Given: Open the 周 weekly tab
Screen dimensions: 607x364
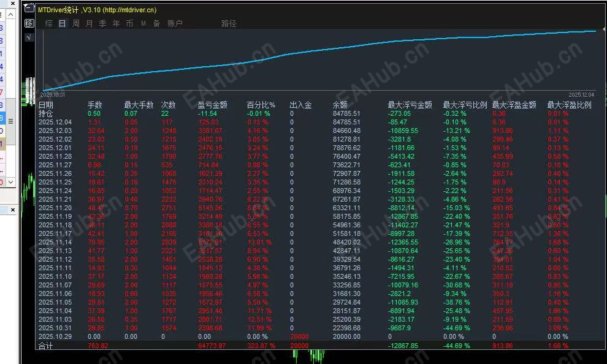Looking at the screenshot, I should [76, 23].
